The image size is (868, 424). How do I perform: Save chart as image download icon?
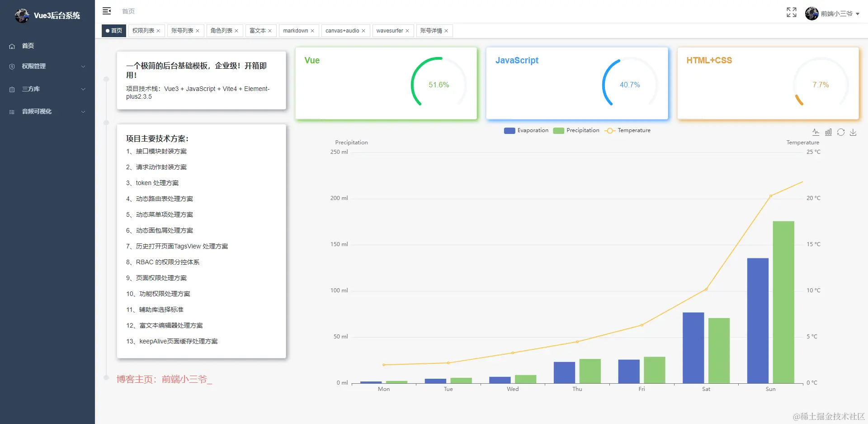(x=853, y=132)
